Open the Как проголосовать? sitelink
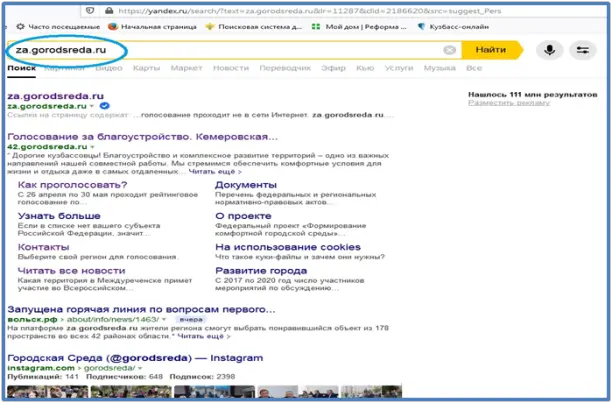 click(73, 185)
